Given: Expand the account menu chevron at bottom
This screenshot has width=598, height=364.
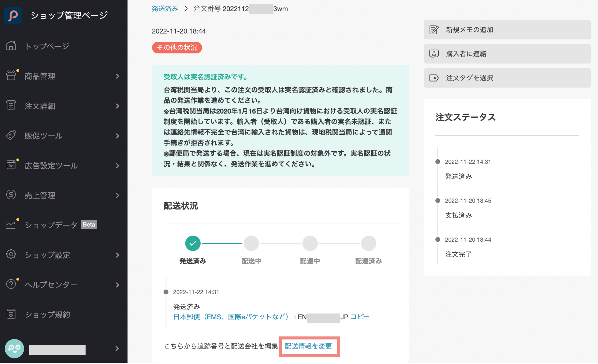Looking at the screenshot, I should point(117,349).
